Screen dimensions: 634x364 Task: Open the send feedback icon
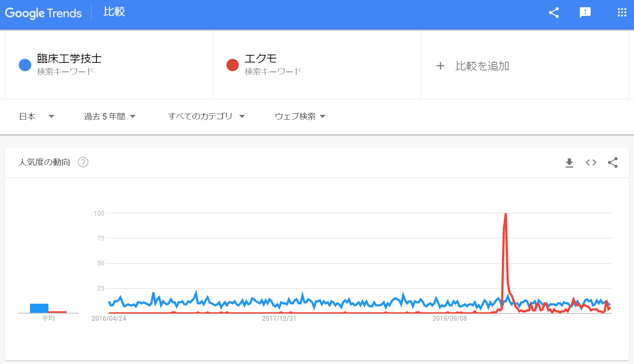coord(585,13)
